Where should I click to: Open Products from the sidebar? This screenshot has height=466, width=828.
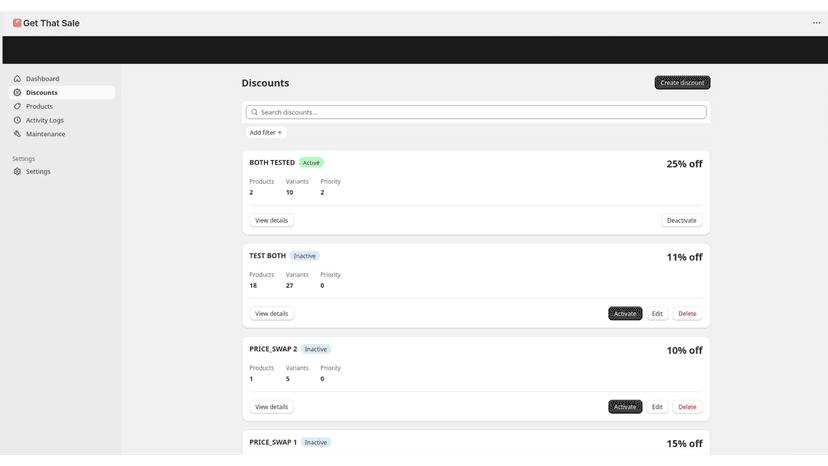(x=61, y=106)
